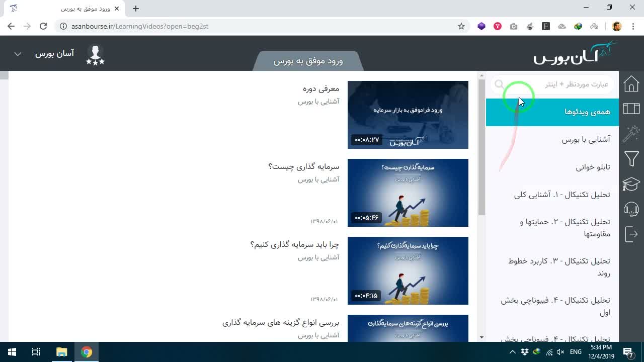The image size is (644, 362).
Task: Click the camera extension icon
Action: coord(514,26)
